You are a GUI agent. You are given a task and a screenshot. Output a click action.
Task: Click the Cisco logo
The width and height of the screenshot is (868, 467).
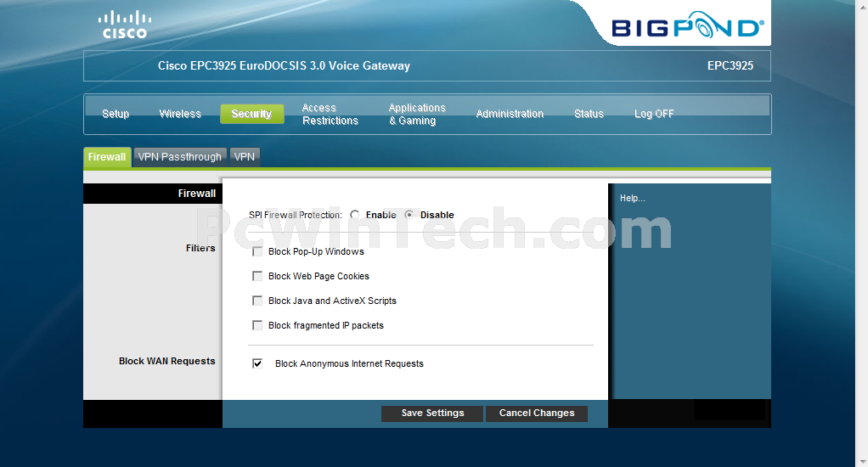125,25
